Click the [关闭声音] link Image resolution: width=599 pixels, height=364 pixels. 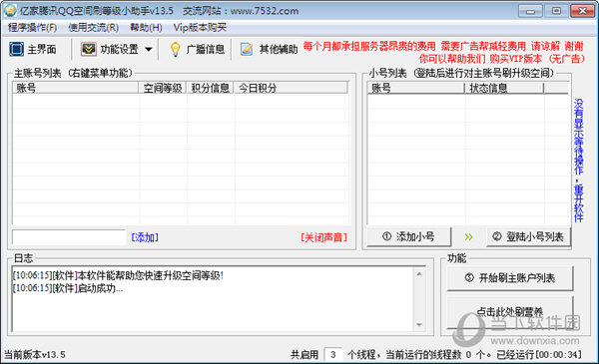pyautogui.click(x=323, y=237)
